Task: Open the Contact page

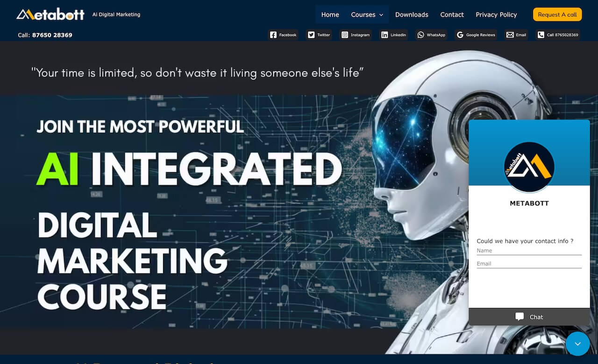Action: (x=452, y=14)
